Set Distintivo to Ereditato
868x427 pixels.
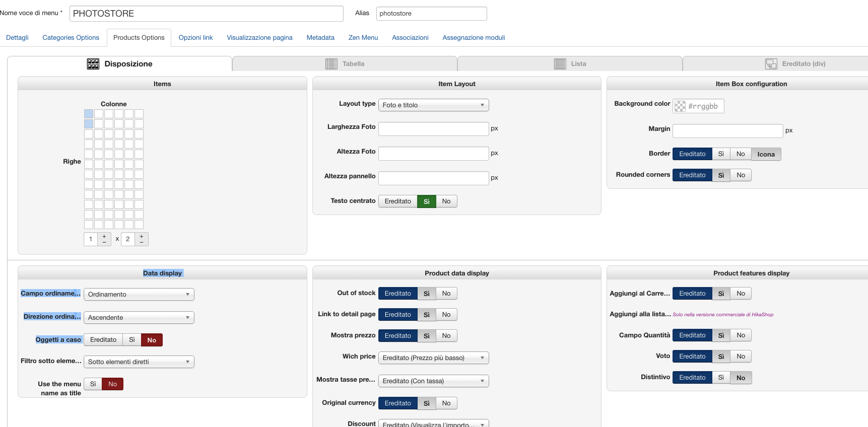pyautogui.click(x=692, y=378)
